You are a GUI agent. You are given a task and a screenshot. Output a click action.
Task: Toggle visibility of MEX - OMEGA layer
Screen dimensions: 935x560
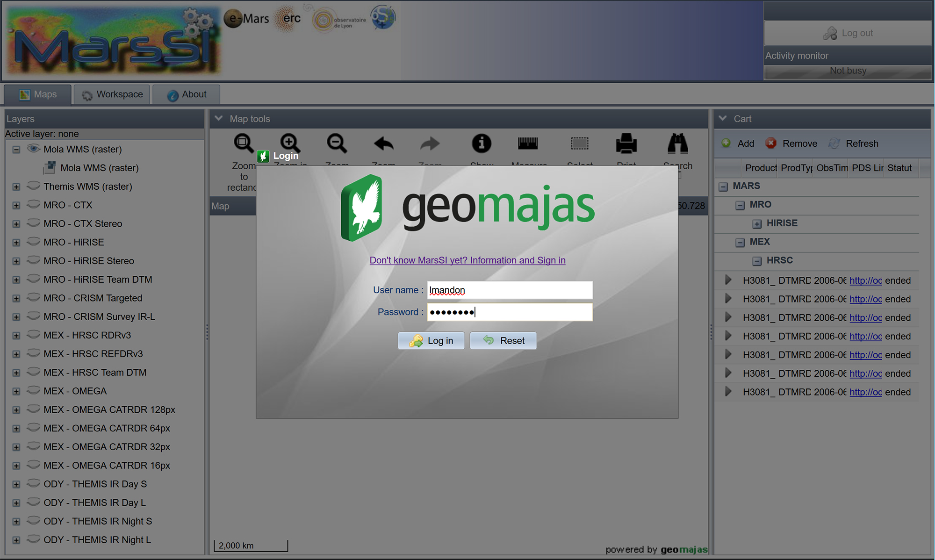pyautogui.click(x=33, y=391)
